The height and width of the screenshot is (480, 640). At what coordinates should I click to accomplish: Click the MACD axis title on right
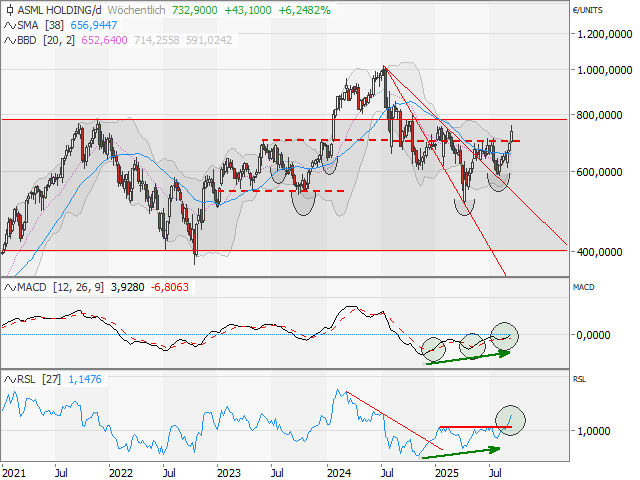584,287
